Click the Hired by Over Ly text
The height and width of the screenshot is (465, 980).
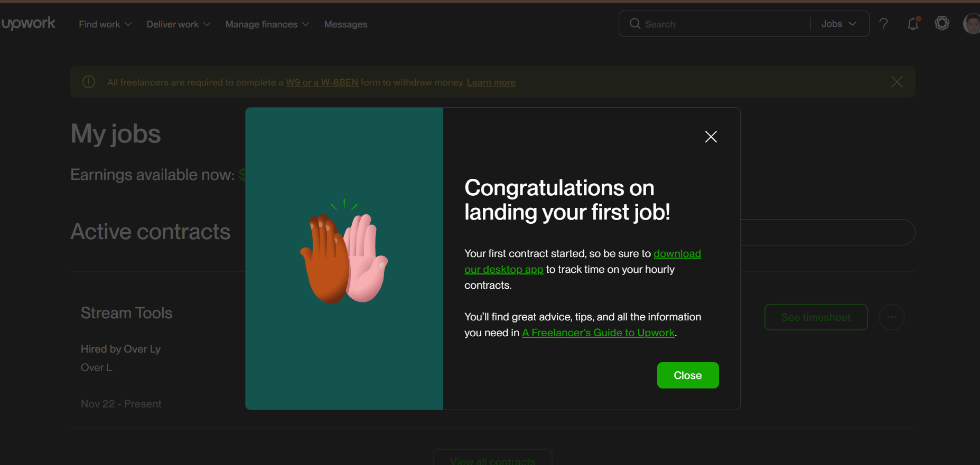120,349
